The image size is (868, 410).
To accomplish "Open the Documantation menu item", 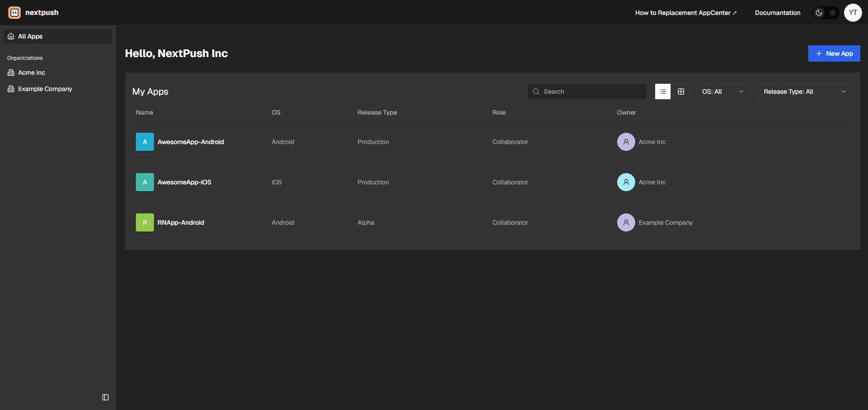I will click(777, 13).
